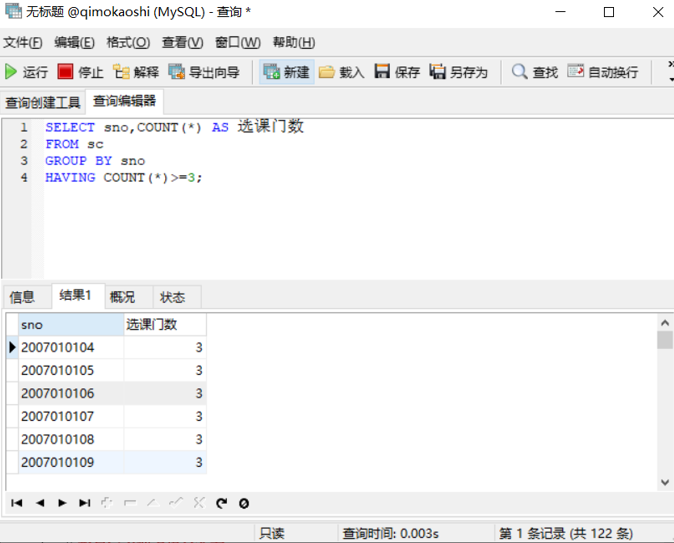Click scroll down arrow in results grid
Image resolution: width=674 pixels, height=543 pixels.
click(x=665, y=482)
